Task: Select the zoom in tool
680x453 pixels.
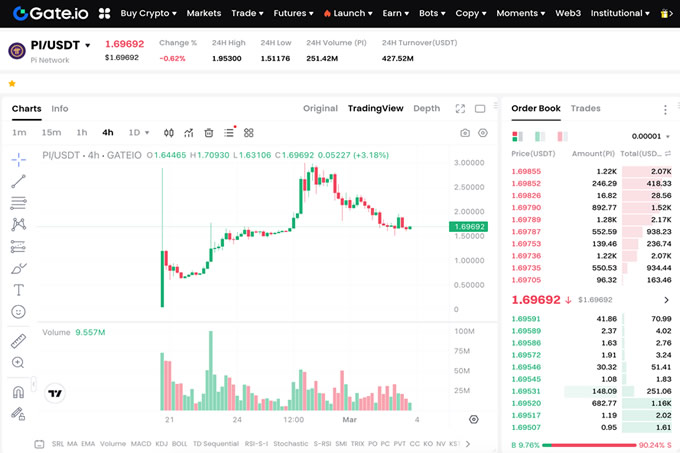Action: [18, 362]
